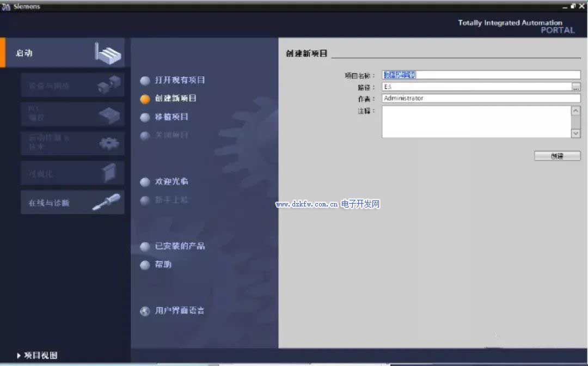
Task: Click the greyed-out 关闭项目 entry
Action: [x=171, y=135]
